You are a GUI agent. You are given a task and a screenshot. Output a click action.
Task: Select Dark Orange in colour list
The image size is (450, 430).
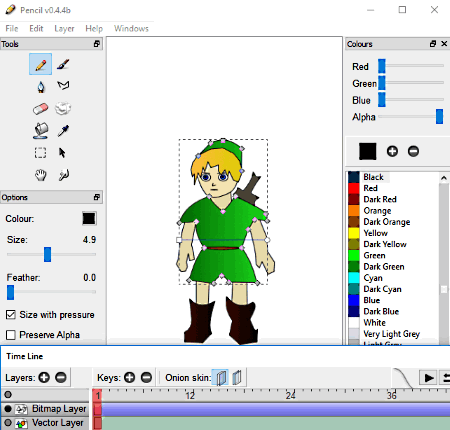click(x=387, y=222)
